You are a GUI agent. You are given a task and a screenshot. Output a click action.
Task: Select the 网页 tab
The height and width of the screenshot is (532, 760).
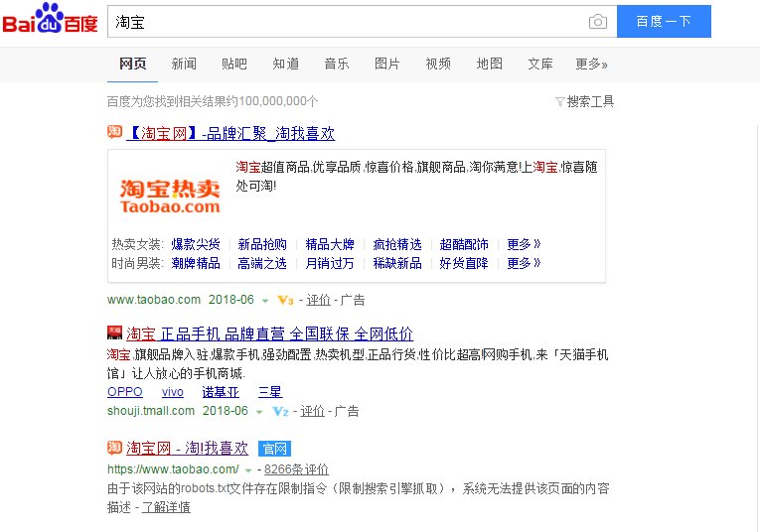(133, 64)
